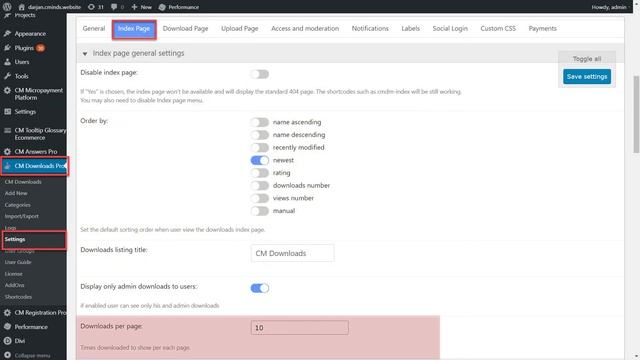Open the Labels tab

(411, 29)
